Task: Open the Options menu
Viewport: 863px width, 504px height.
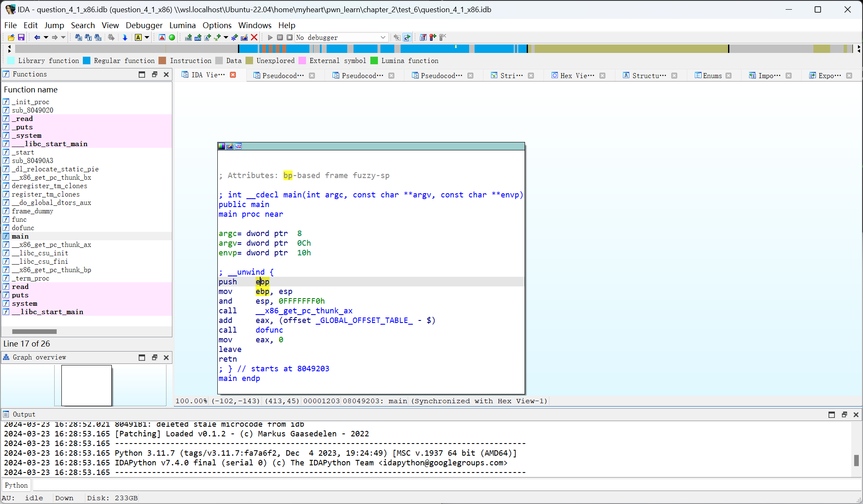Action: point(217,25)
